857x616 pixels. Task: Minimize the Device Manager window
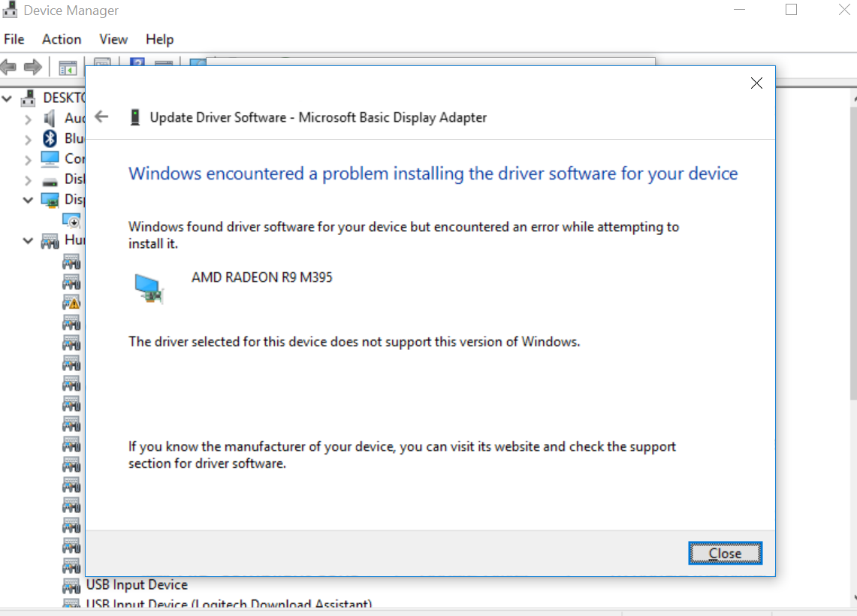click(x=740, y=10)
